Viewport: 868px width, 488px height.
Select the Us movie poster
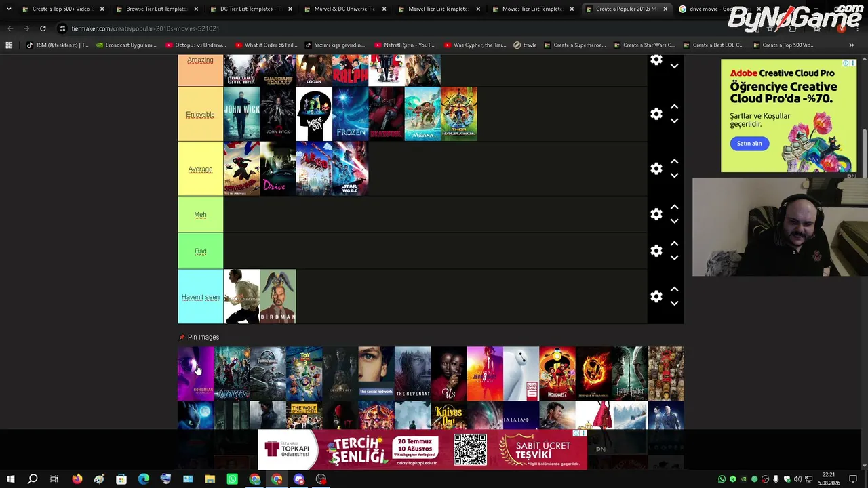click(449, 373)
